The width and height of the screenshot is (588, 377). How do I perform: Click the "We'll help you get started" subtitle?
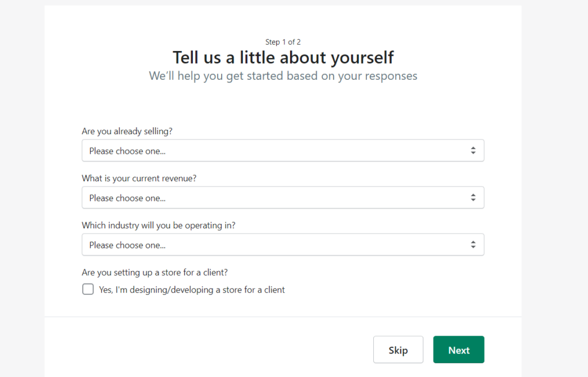point(283,76)
